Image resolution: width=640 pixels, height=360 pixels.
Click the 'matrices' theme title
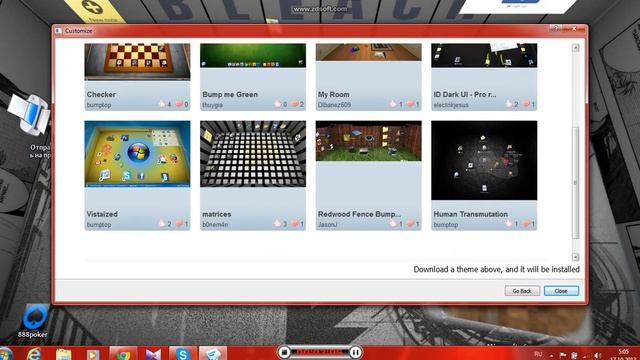click(x=217, y=214)
